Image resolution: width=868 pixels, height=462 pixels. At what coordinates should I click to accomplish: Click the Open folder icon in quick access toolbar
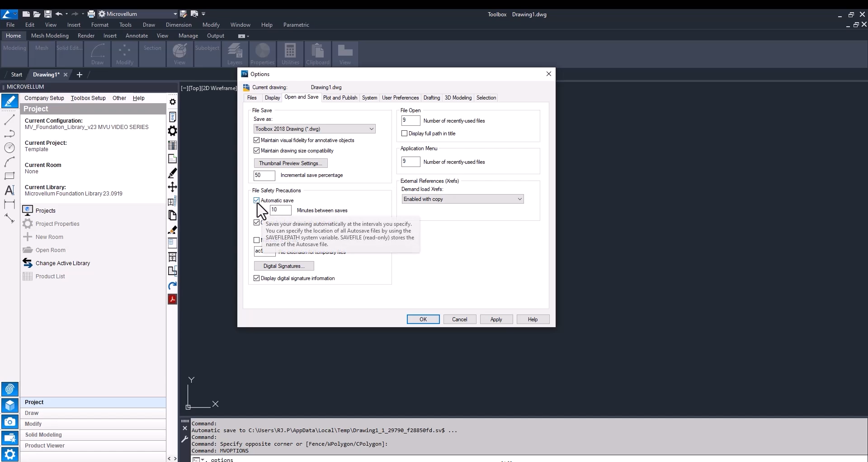click(x=37, y=14)
